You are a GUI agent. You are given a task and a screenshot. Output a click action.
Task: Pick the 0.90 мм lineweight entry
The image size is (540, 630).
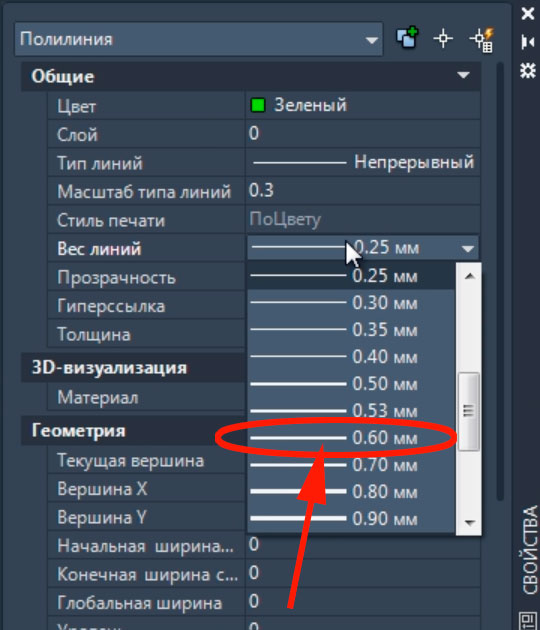click(x=351, y=519)
